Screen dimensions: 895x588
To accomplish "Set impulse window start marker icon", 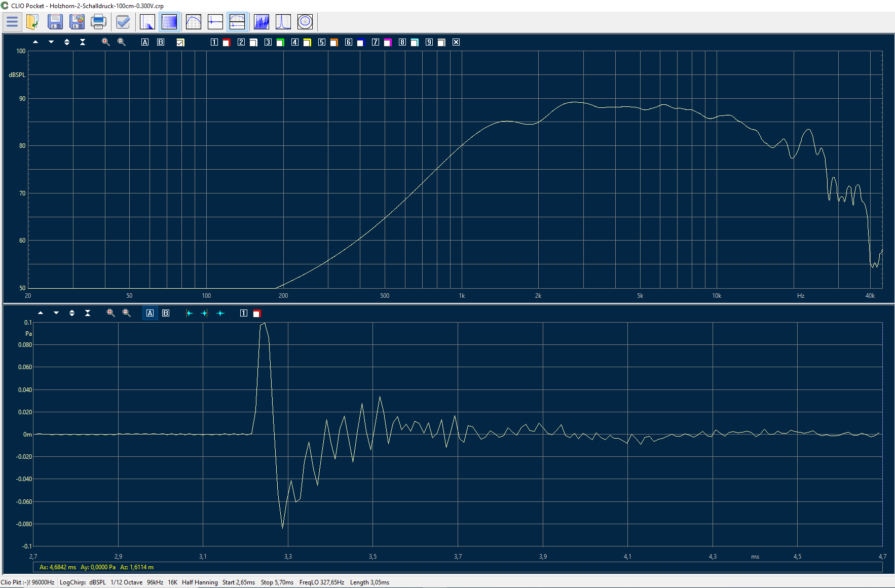I will click(189, 313).
